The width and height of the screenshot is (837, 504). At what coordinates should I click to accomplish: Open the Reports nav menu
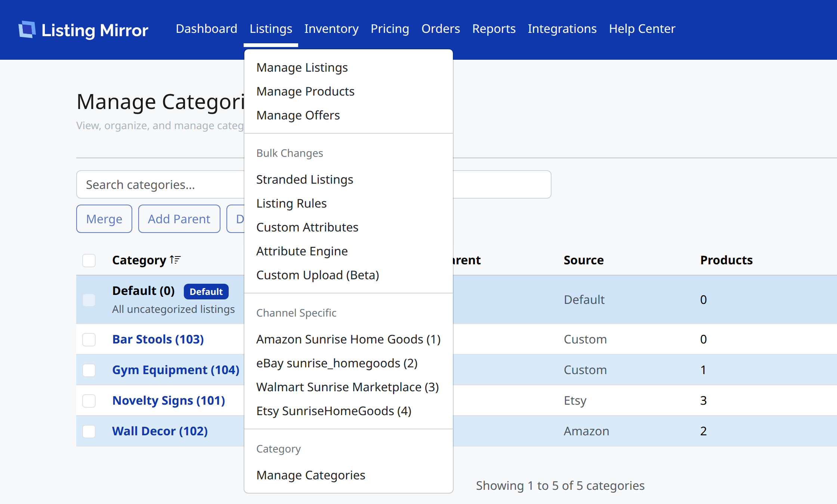[x=494, y=29]
